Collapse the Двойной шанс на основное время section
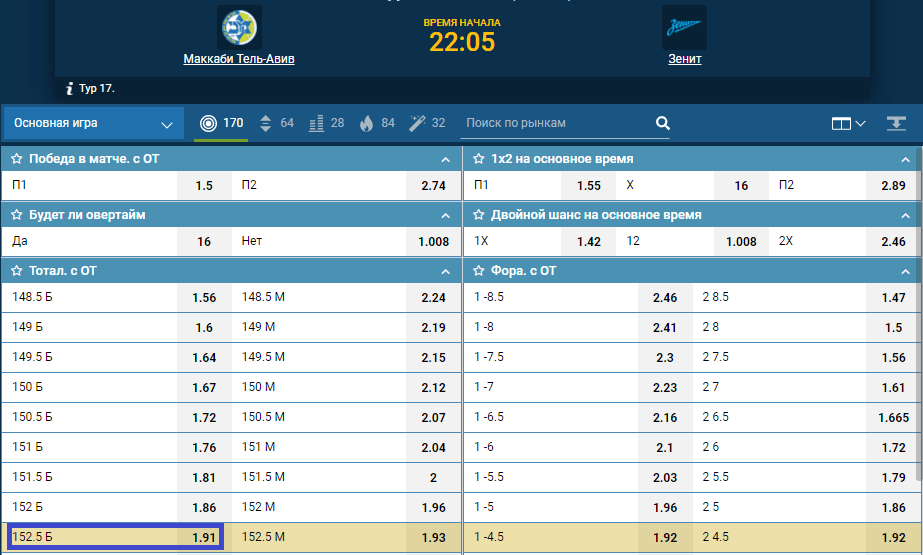923x555 pixels. click(905, 215)
